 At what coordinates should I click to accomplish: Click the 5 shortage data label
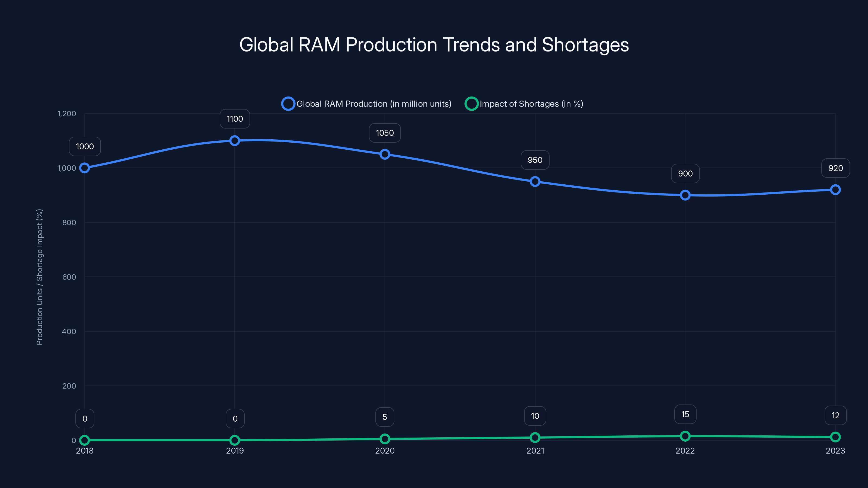point(385,417)
